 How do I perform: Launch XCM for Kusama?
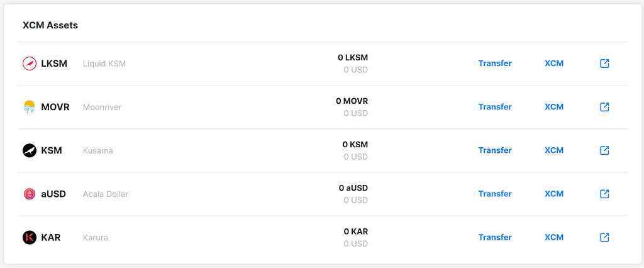554,150
